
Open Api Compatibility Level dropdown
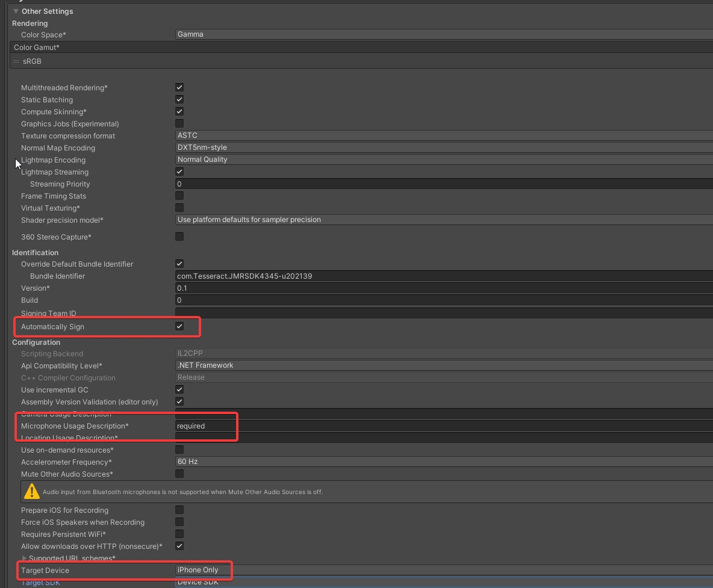click(443, 365)
